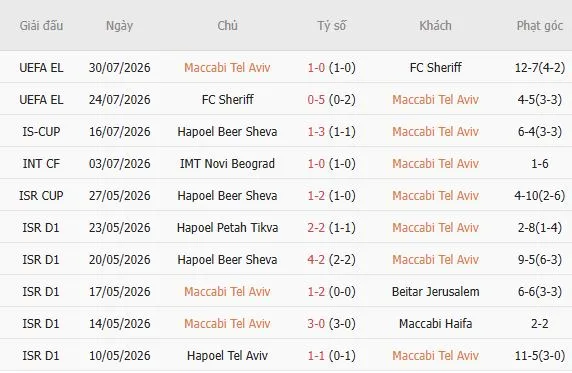572x373 pixels.
Task: Open IMT Novi Beograd team link
Action: pyautogui.click(x=227, y=164)
